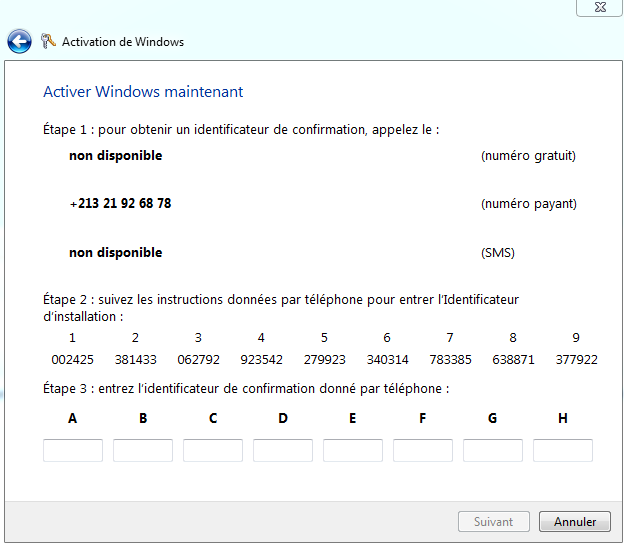The height and width of the screenshot is (546, 624).
Task: Click installation ID block 340314
Action: coord(388,360)
